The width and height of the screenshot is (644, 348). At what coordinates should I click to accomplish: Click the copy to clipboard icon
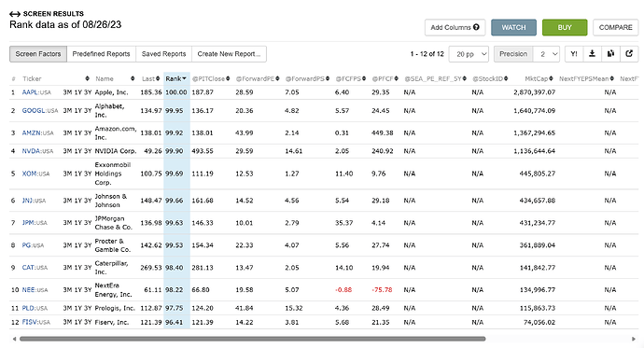(610, 54)
